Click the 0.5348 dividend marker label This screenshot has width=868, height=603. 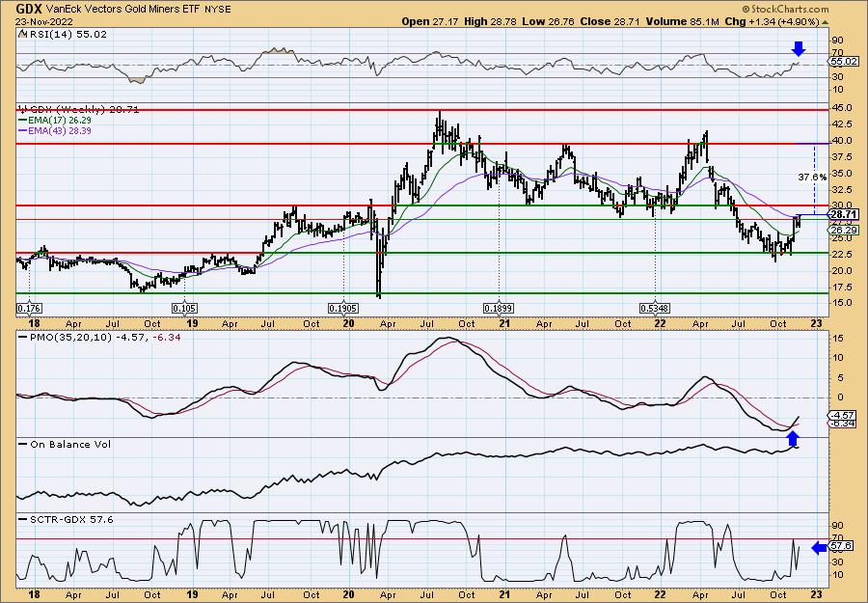click(x=654, y=309)
